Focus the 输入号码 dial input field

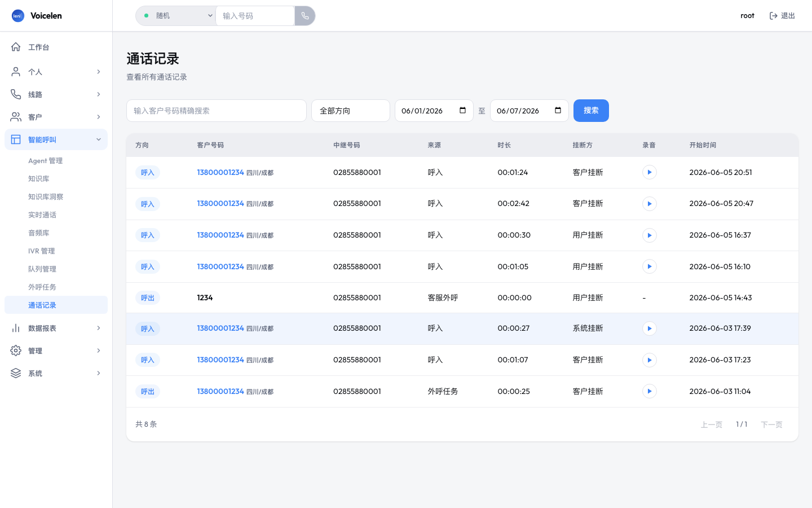[x=255, y=16]
